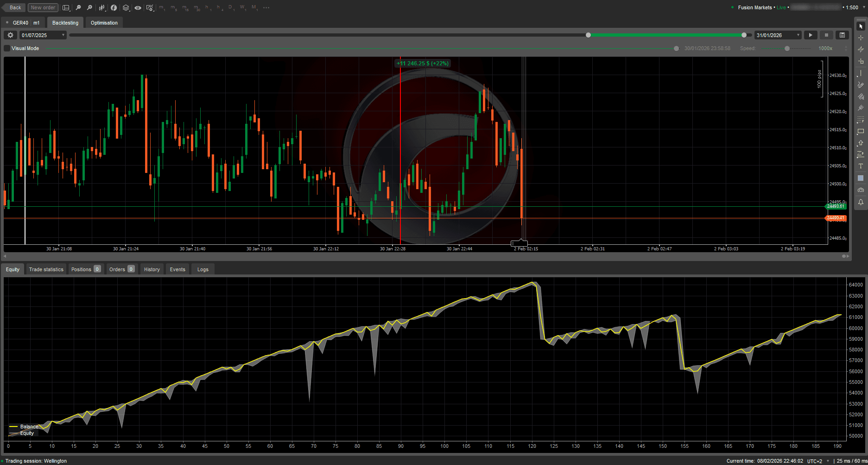Select the Text tool in the right sidebar

click(861, 166)
